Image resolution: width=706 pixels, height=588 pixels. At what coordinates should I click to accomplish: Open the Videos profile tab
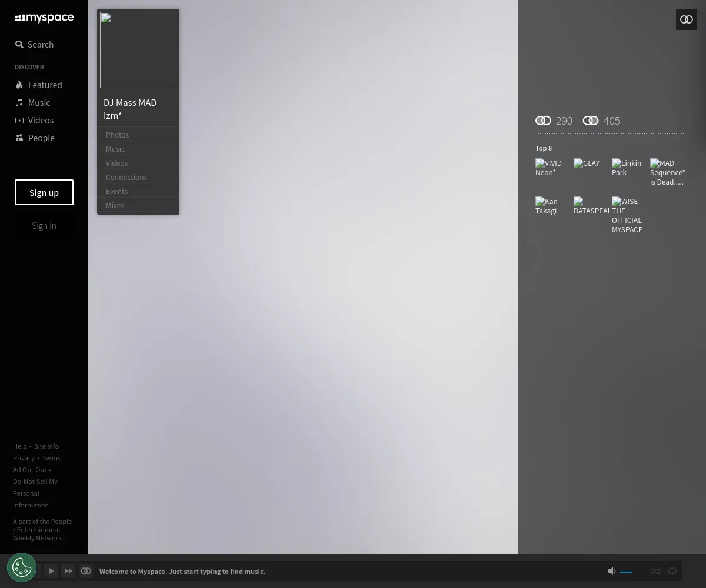[138, 163]
